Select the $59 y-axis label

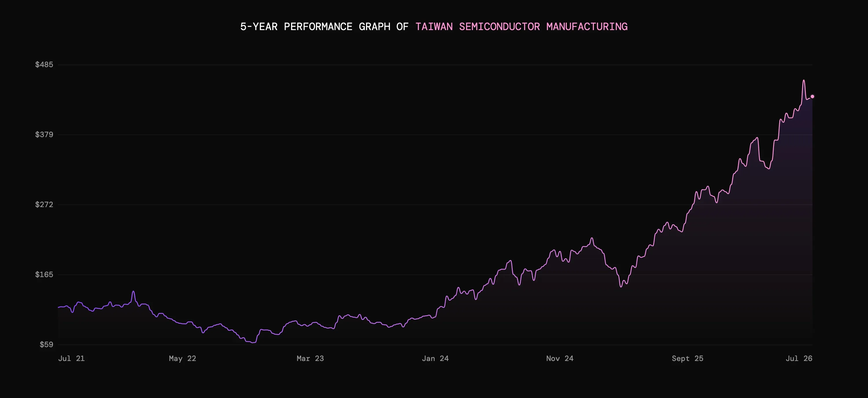(47, 344)
